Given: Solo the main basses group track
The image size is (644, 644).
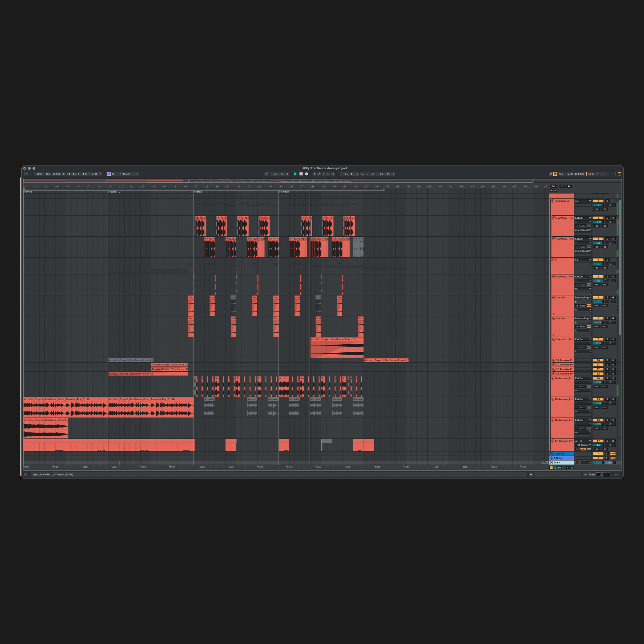Looking at the screenshot, I should pos(607,201).
